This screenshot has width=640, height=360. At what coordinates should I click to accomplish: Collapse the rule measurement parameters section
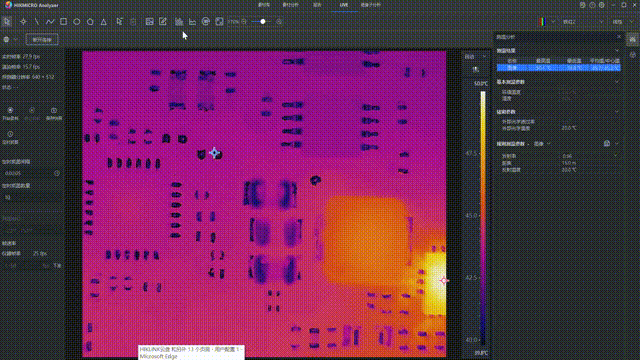coord(617,144)
